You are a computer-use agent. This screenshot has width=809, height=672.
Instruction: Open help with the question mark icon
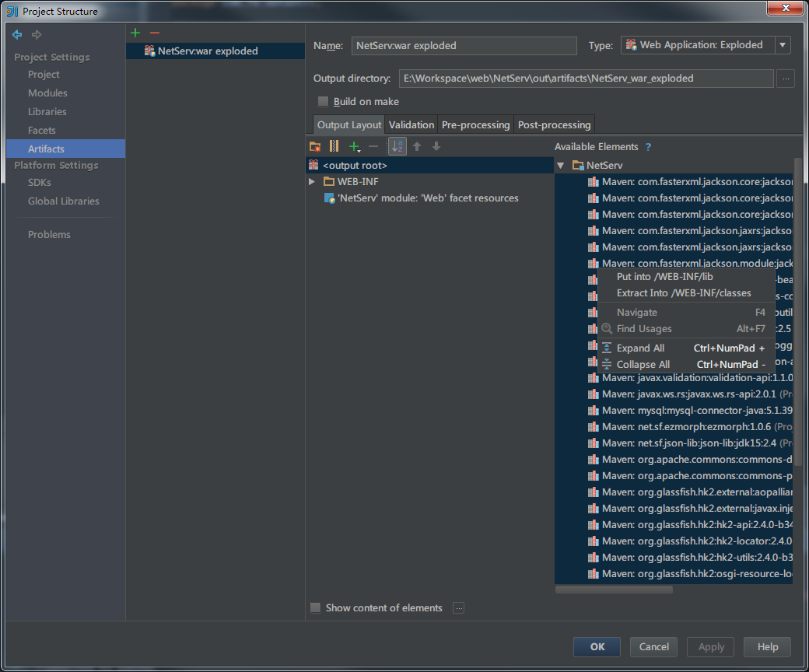[648, 146]
